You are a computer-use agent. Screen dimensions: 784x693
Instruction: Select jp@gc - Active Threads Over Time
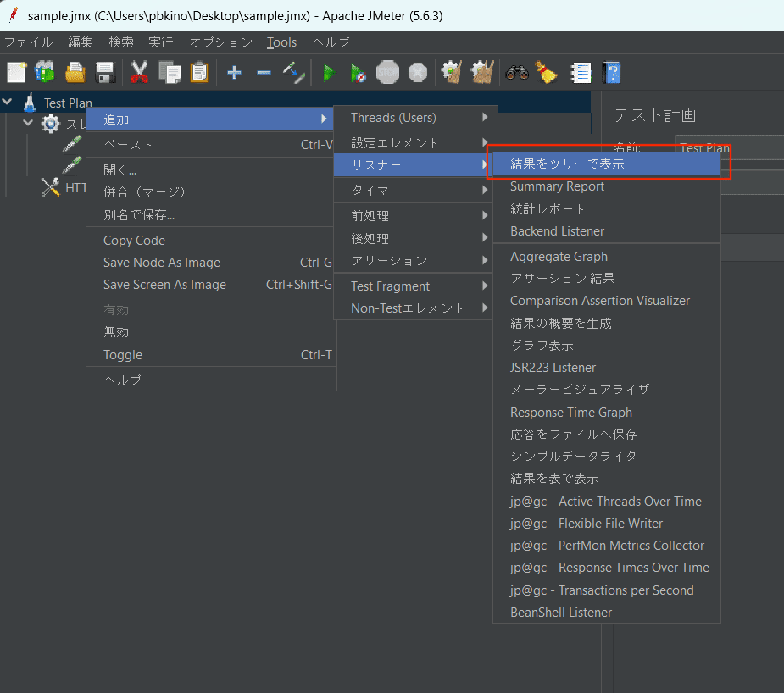tap(607, 502)
